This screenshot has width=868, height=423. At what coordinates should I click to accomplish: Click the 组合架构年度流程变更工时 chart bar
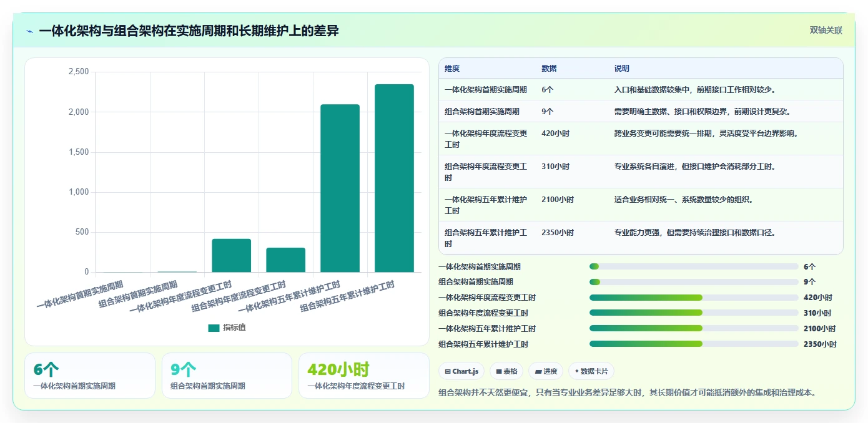point(285,260)
